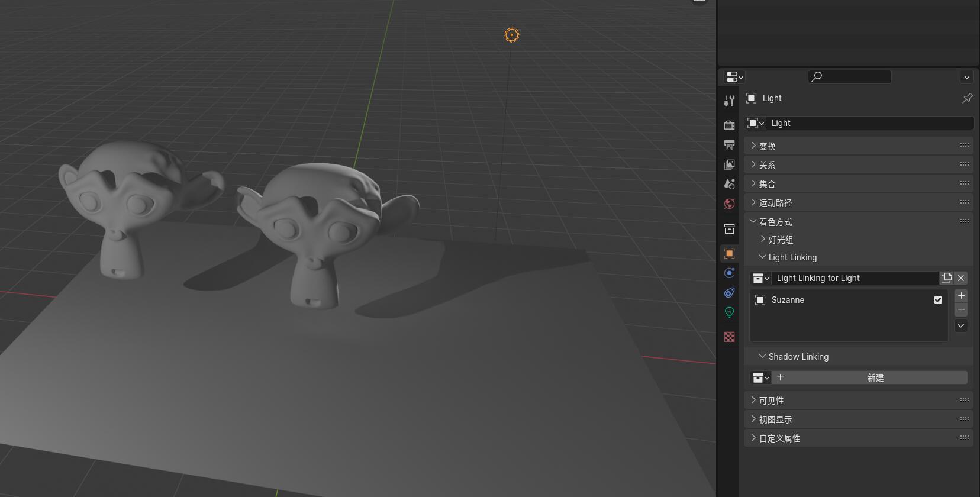The height and width of the screenshot is (497, 980).
Task: Open the World properties tab
Action: click(729, 204)
